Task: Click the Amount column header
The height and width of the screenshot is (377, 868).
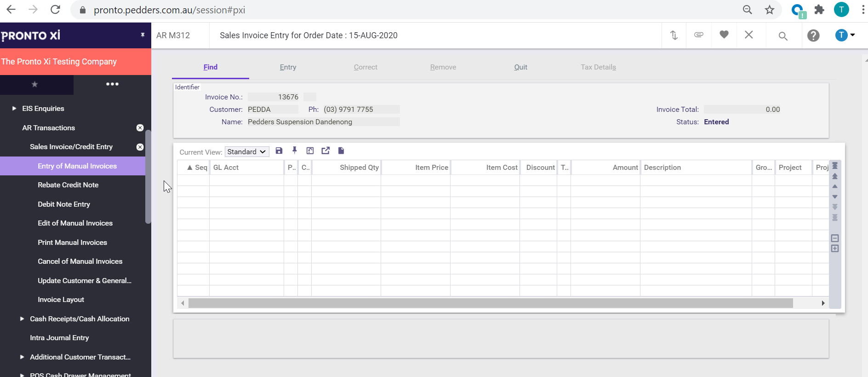Action: pyautogui.click(x=605, y=168)
